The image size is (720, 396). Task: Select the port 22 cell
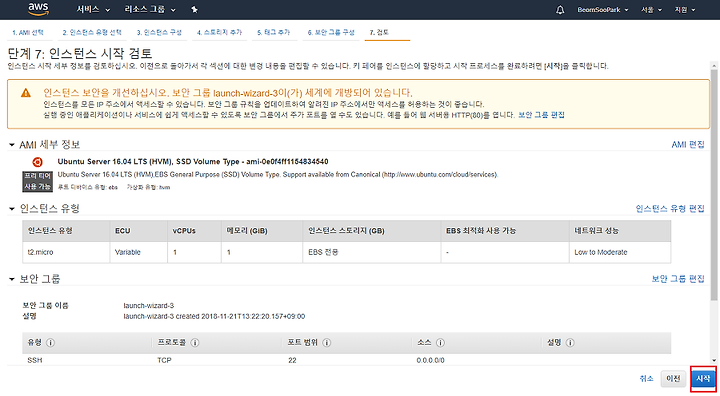pyautogui.click(x=292, y=360)
